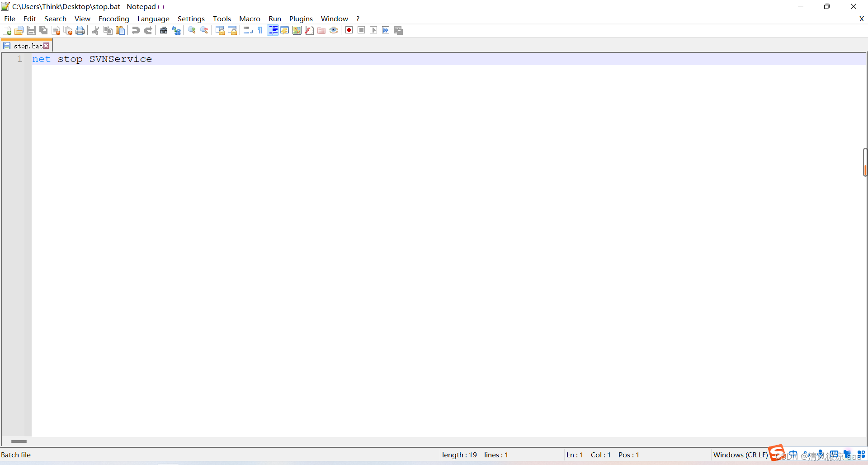Toggle Show All Characters pilcrow icon
This screenshot has width=868, height=465.
260,30
